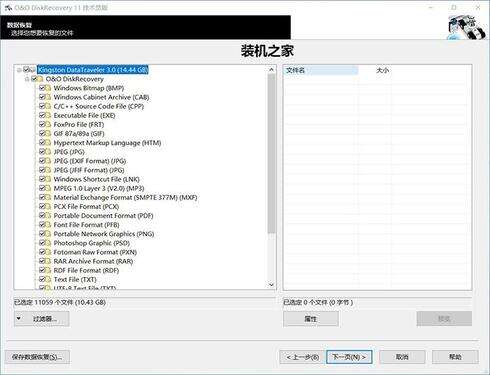Select Material Exchange Format (MXF) entry
490x375 pixels.
click(125, 197)
